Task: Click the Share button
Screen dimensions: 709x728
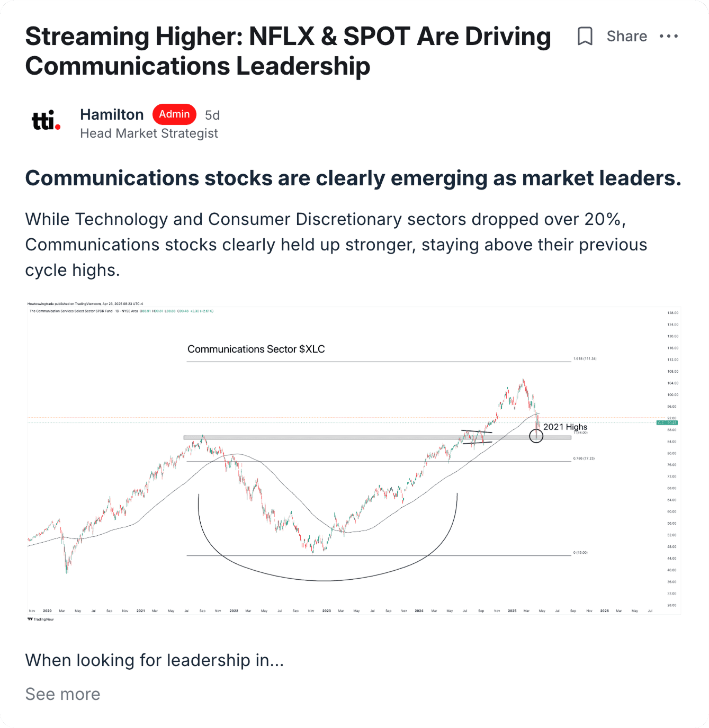Action: point(626,36)
